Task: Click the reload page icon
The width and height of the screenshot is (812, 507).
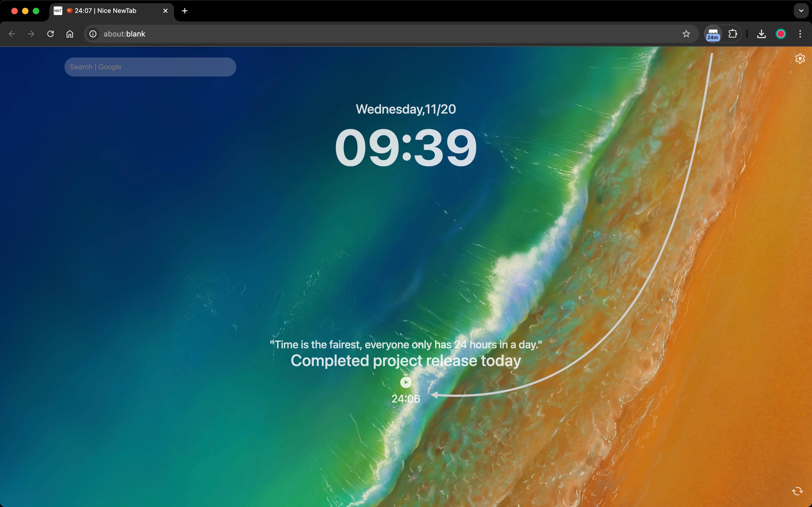Action: [x=50, y=33]
